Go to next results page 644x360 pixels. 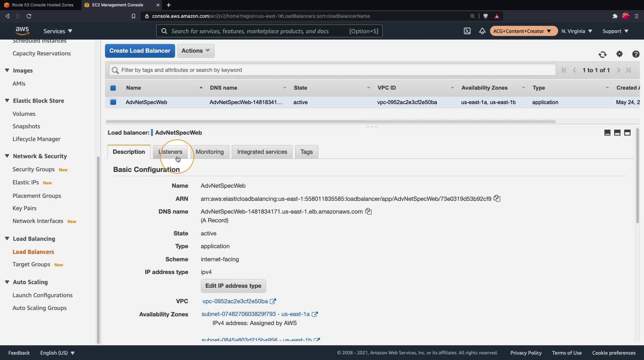(x=619, y=70)
